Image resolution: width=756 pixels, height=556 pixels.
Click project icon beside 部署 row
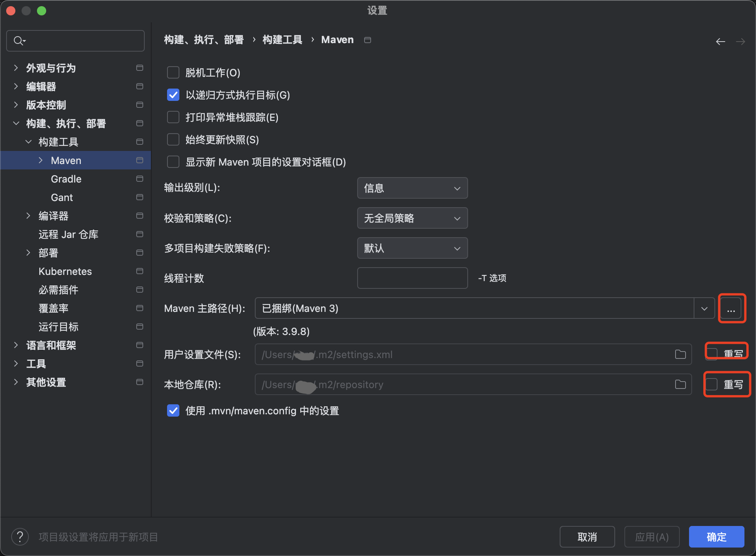point(140,253)
